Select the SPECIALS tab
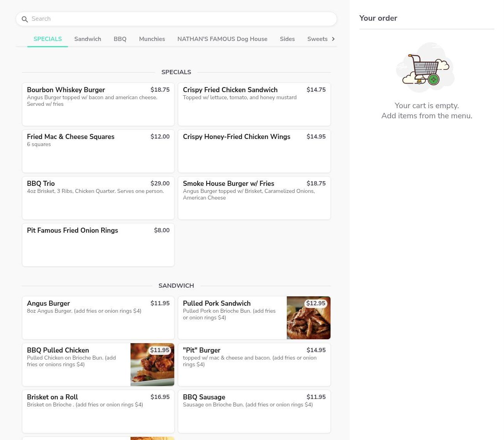 coord(48,39)
